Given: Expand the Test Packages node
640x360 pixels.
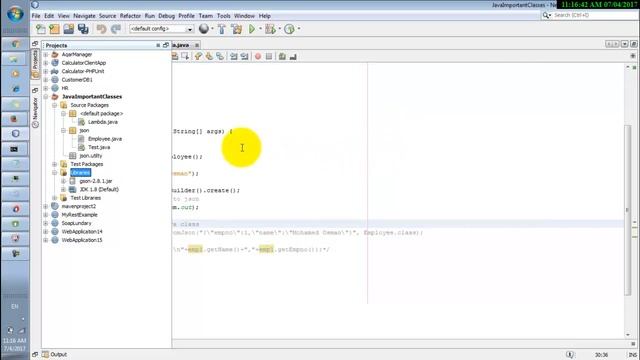Looking at the screenshot, I should coord(55,164).
